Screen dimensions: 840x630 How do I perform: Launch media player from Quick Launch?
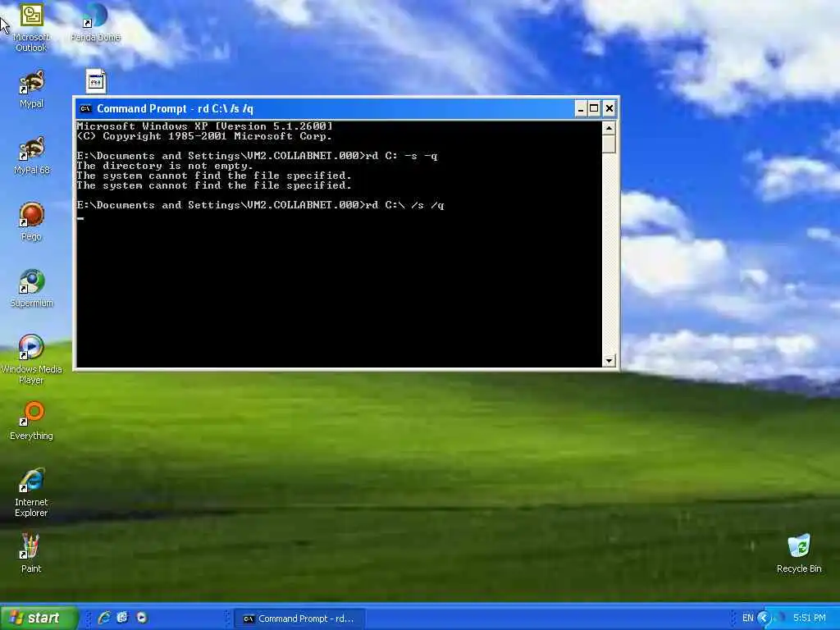pos(141,618)
